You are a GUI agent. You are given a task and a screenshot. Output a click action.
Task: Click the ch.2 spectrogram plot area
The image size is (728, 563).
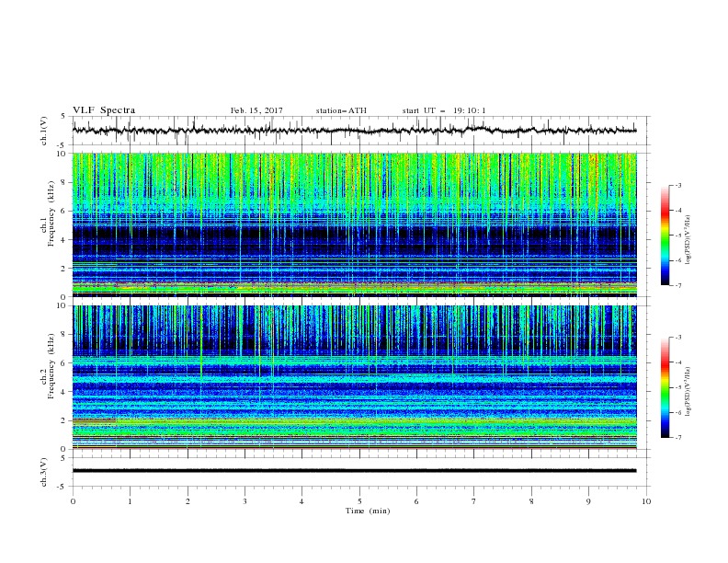[354, 377]
